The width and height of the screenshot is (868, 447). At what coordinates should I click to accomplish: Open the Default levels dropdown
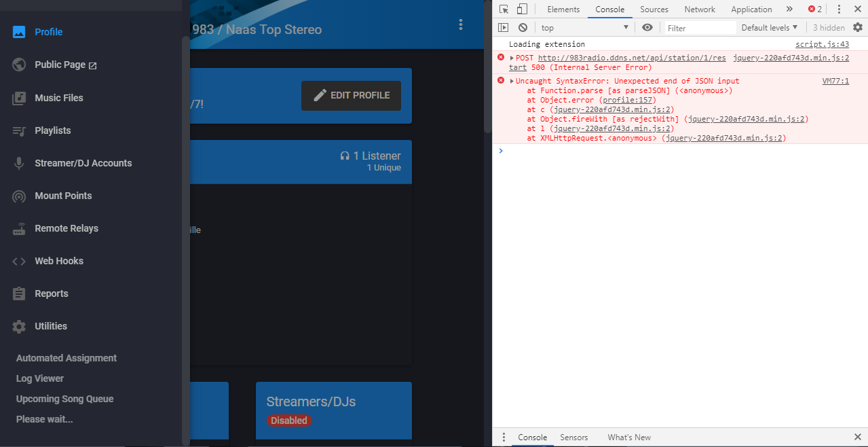click(769, 27)
